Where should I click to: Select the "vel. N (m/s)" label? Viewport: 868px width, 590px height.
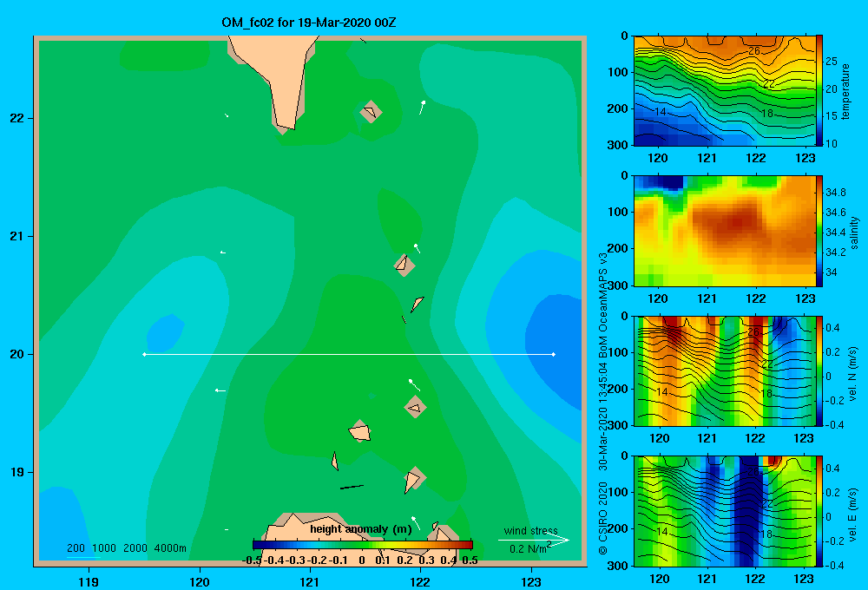[x=852, y=374]
